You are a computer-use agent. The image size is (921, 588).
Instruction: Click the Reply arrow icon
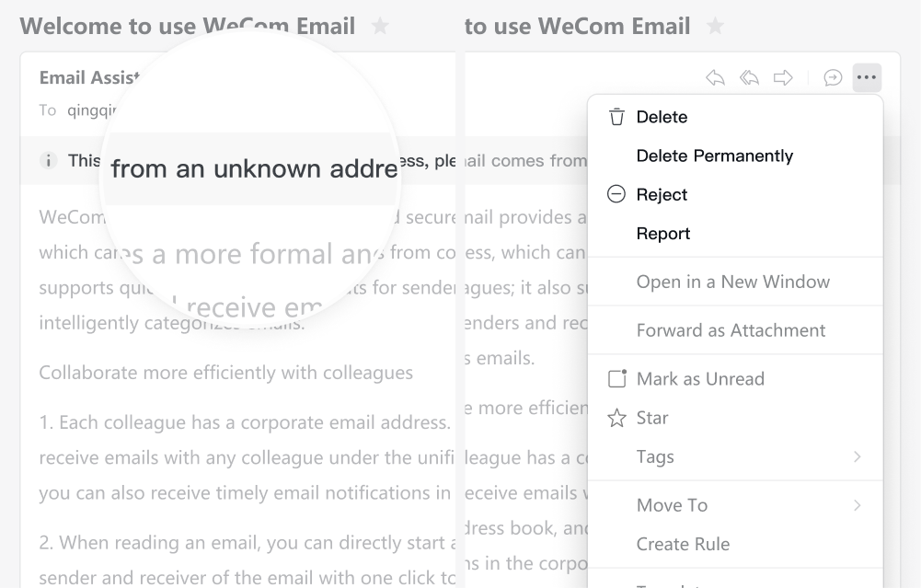click(x=715, y=77)
